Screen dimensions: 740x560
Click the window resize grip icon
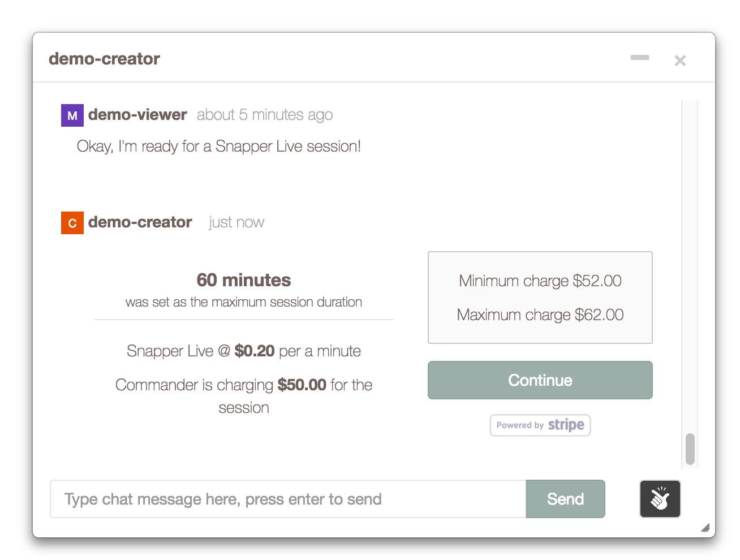[x=705, y=528]
